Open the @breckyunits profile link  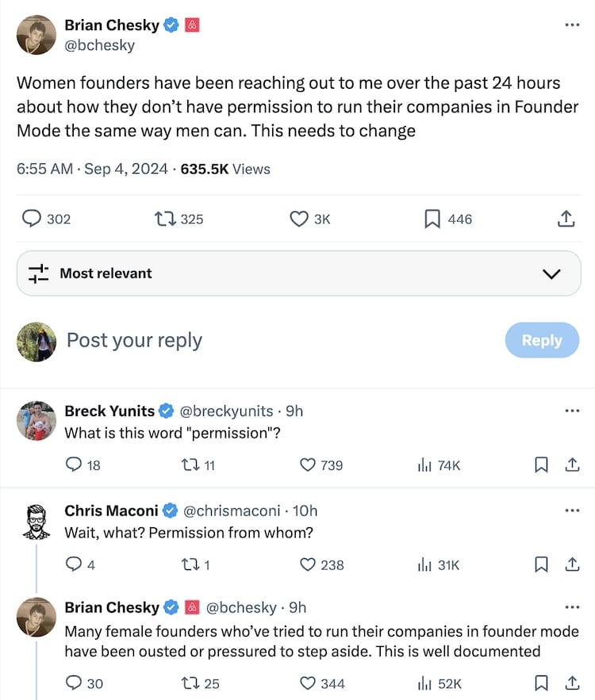point(226,411)
